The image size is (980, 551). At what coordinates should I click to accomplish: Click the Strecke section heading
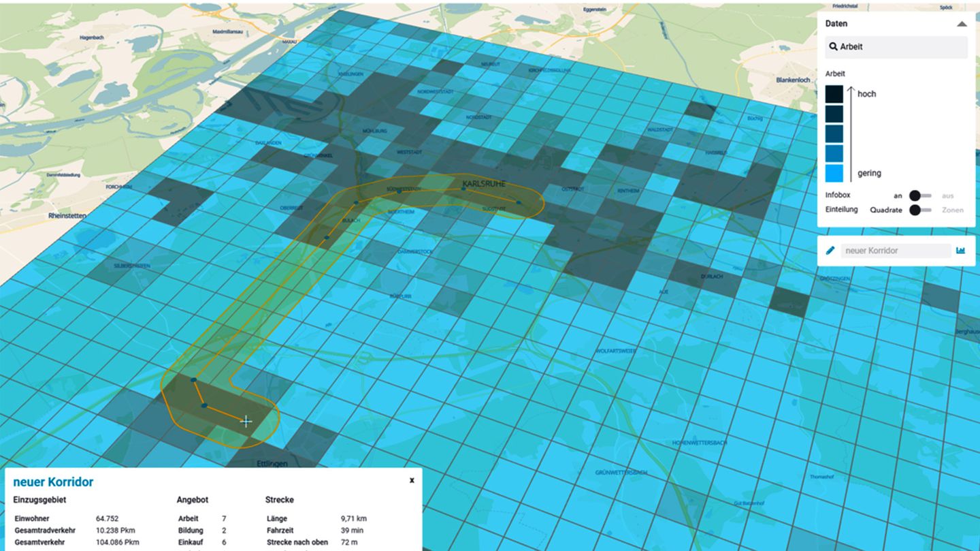(x=280, y=500)
